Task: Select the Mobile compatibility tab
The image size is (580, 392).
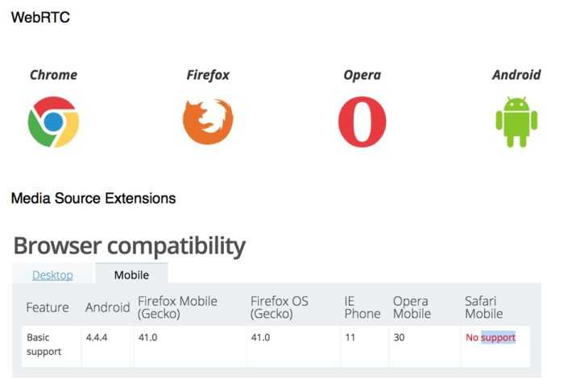Action: 131,274
